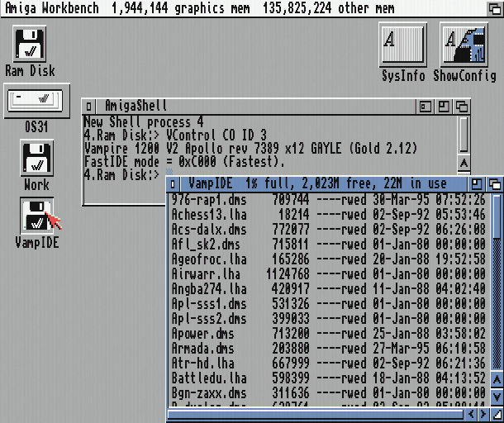Open the Ram Disk icon
The width and height of the screenshot is (504, 423).
(x=30, y=44)
